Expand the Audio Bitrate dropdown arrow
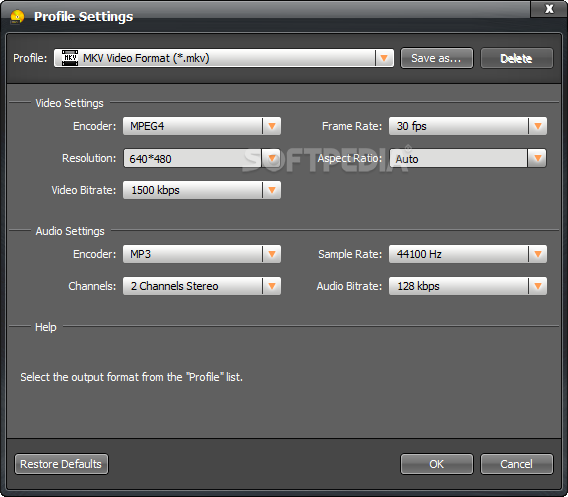568x497 pixels. (538, 286)
